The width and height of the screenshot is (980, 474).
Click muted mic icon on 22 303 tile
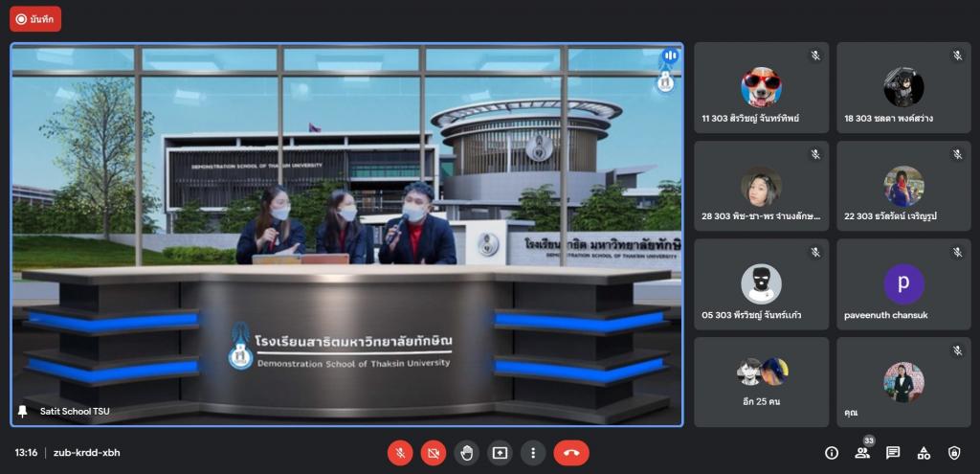(x=957, y=154)
